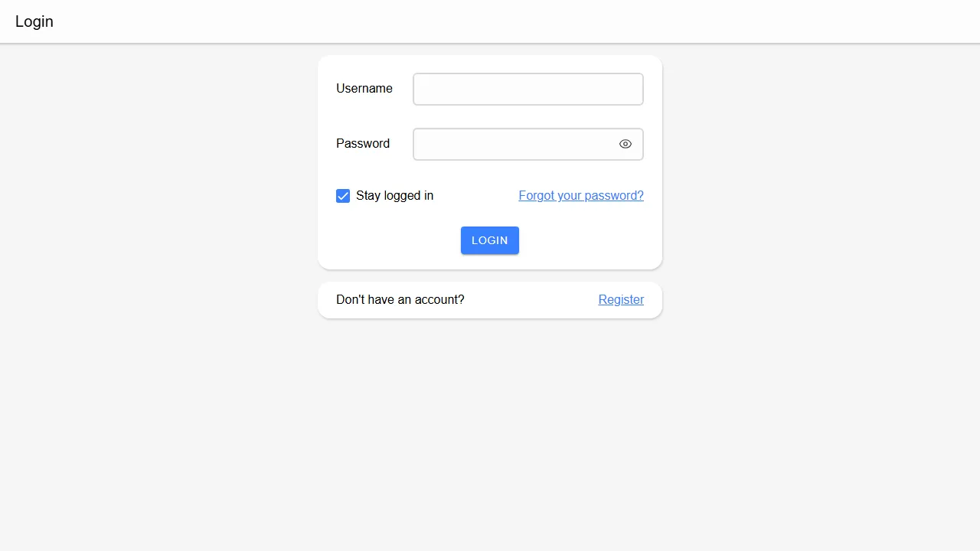The image size is (980, 551).
Task: Start password recovery via forgot password link
Action: 581,196
